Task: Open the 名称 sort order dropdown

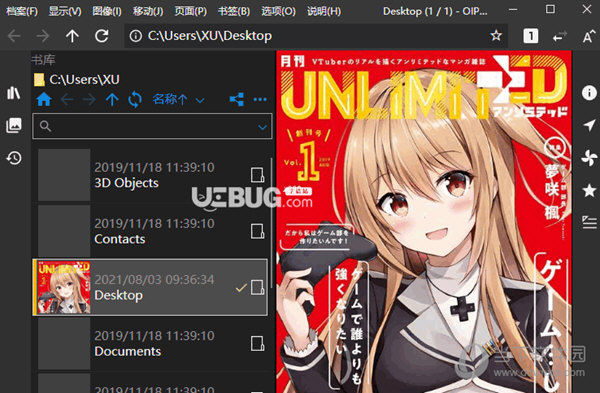Action: pyautogui.click(x=178, y=100)
